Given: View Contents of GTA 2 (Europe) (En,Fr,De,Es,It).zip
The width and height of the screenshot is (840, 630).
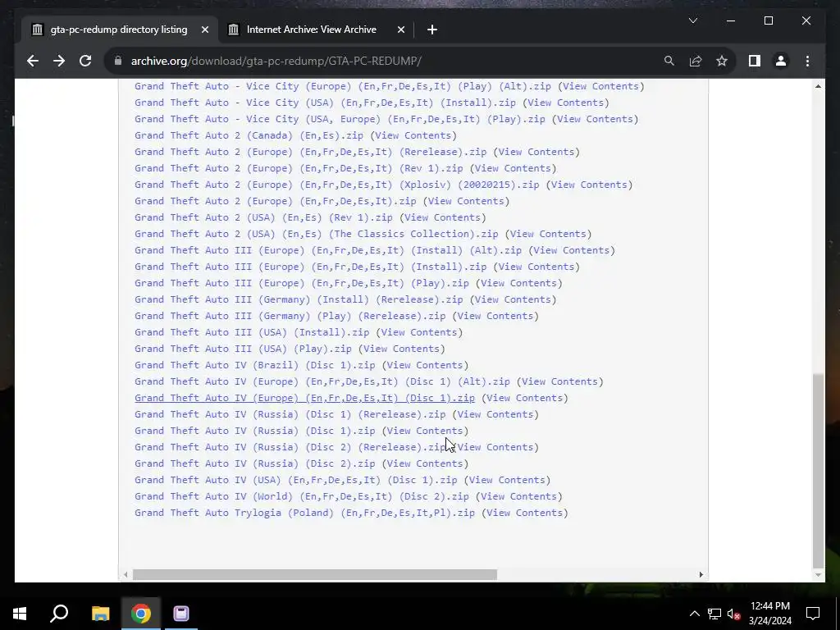Looking at the screenshot, I should 466,202.
